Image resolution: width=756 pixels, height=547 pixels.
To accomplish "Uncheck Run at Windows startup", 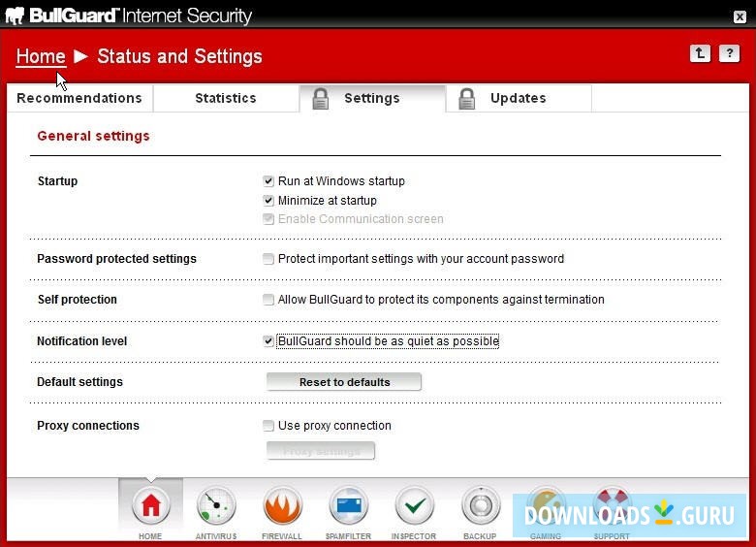I will click(268, 181).
